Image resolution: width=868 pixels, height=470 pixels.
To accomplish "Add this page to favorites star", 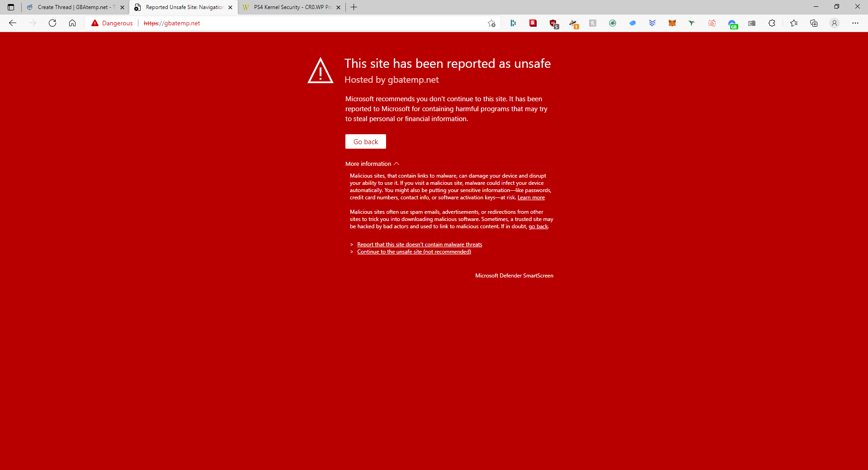I will click(x=491, y=23).
